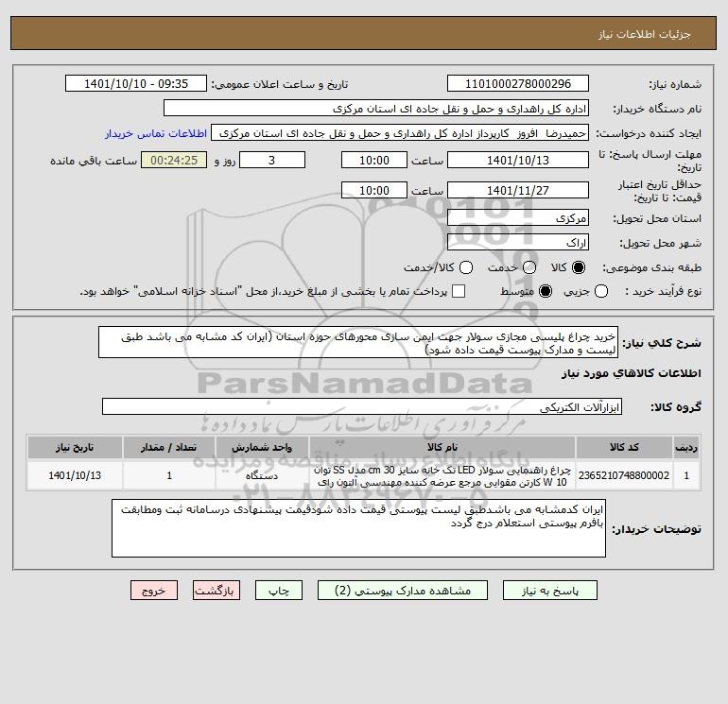Open مشاهده مدارک پیوستی (2) attachments
The image size is (728, 704).
pyautogui.click(x=403, y=591)
